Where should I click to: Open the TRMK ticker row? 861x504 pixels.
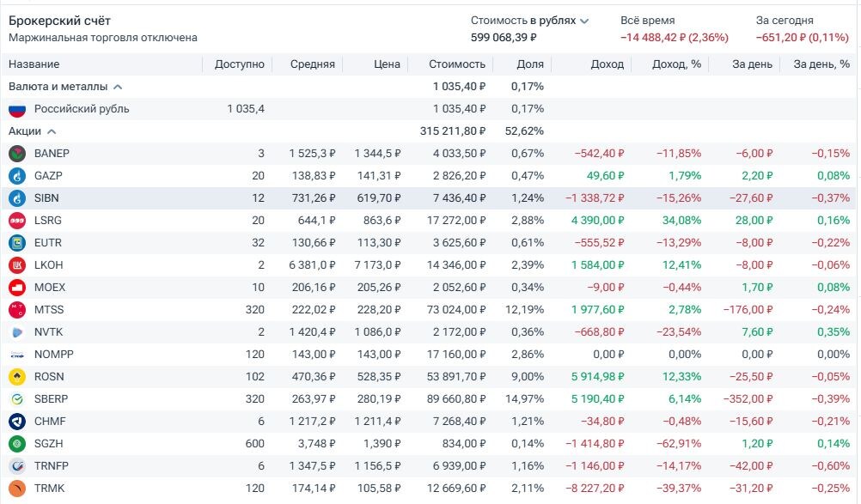pos(50,489)
